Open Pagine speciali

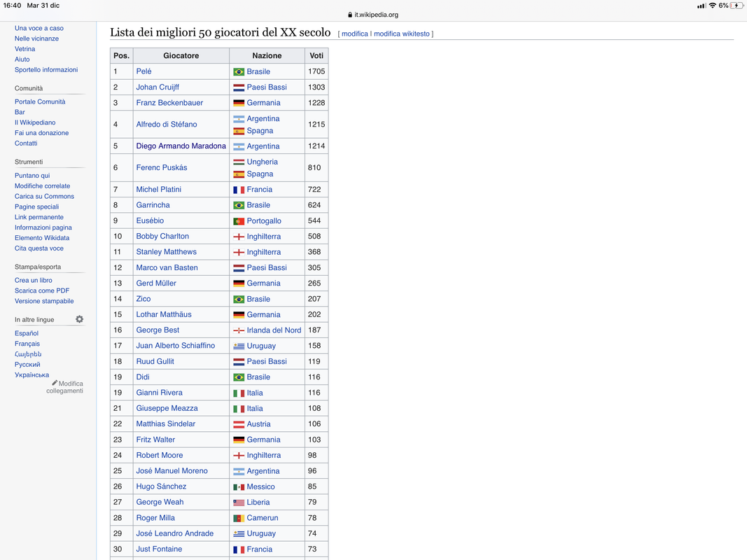36,206
